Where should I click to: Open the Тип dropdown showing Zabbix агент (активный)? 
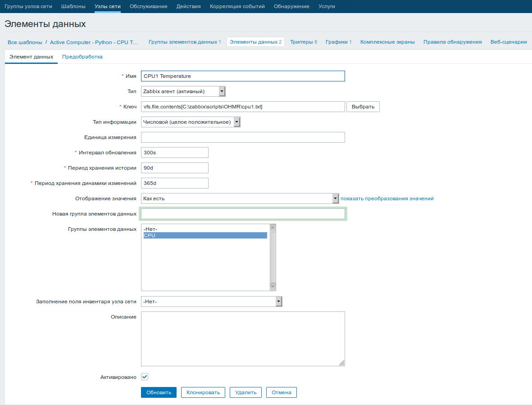click(x=183, y=91)
